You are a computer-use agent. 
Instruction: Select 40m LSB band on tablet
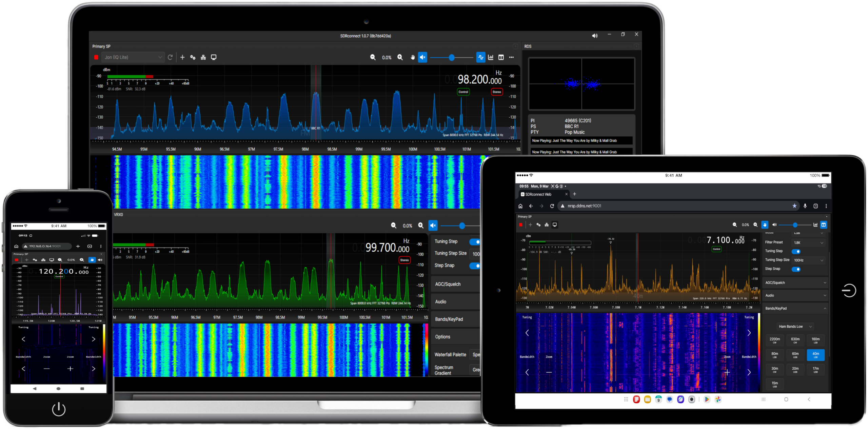816,355
